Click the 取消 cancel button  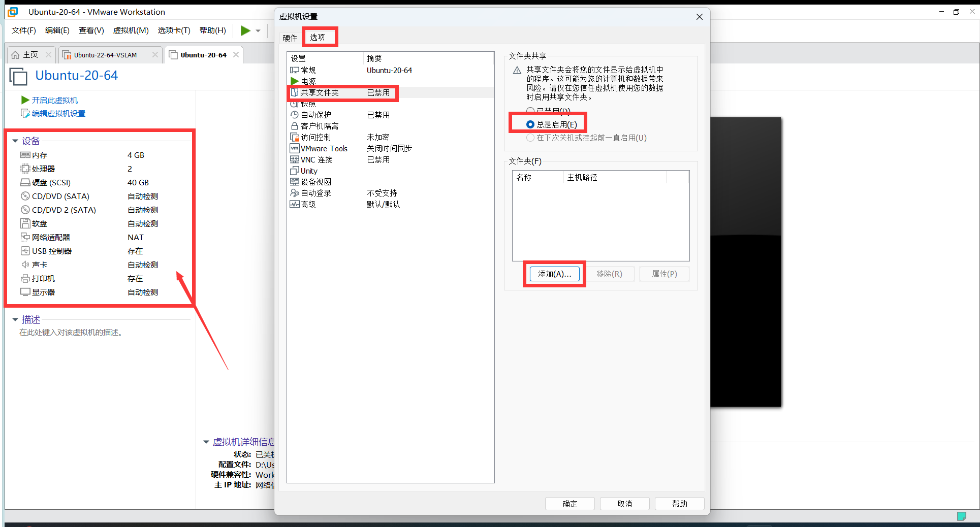[625, 504]
